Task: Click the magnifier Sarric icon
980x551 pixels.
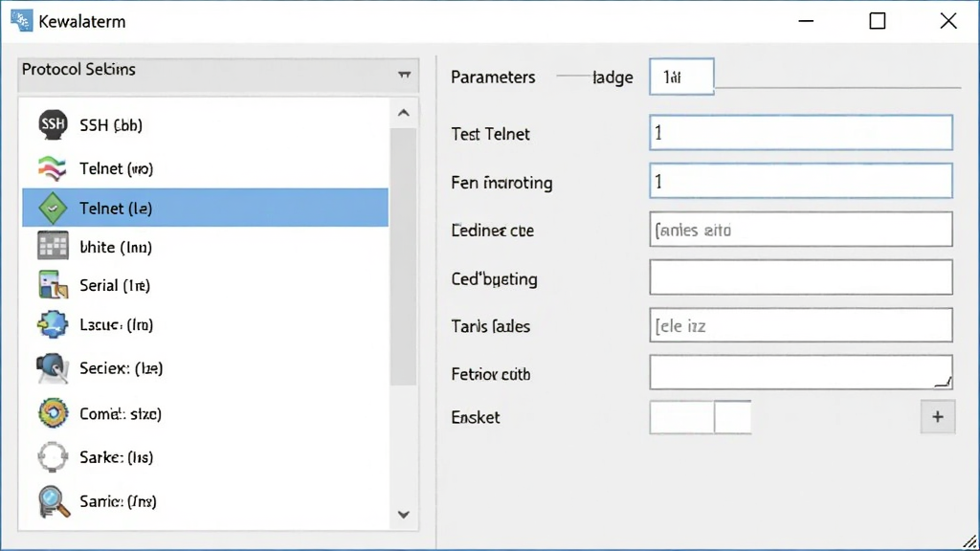Action: [53, 501]
